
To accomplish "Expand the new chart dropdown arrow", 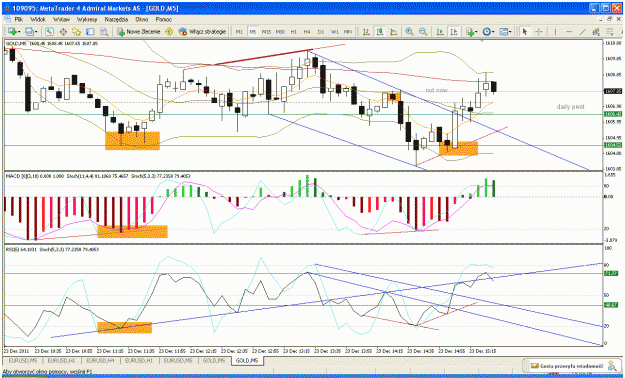I will click(20, 32).
